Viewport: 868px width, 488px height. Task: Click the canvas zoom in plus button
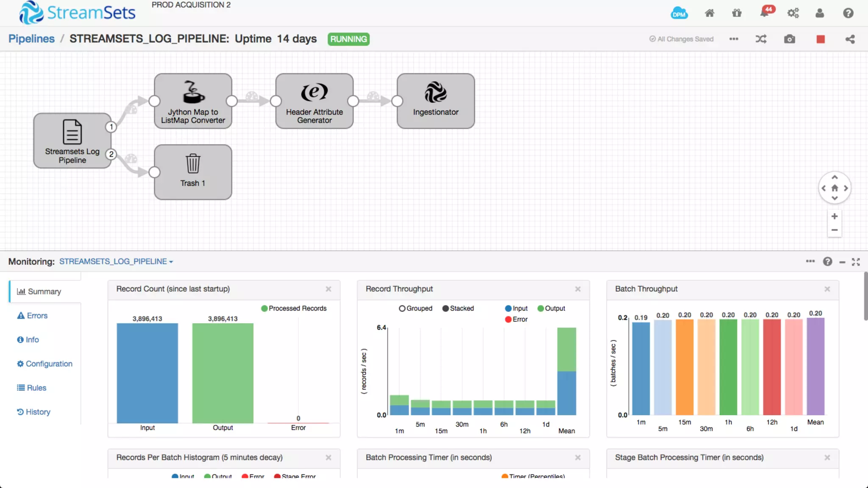(834, 216)
